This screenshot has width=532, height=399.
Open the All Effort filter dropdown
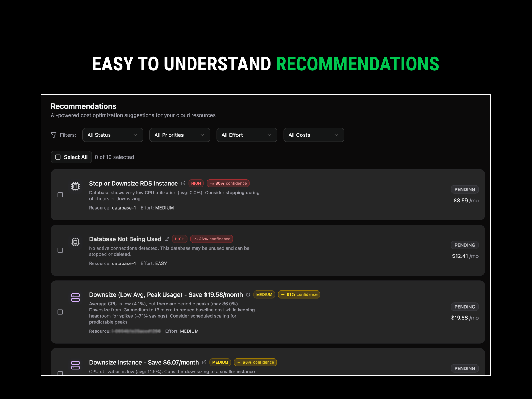click(247, 135)
